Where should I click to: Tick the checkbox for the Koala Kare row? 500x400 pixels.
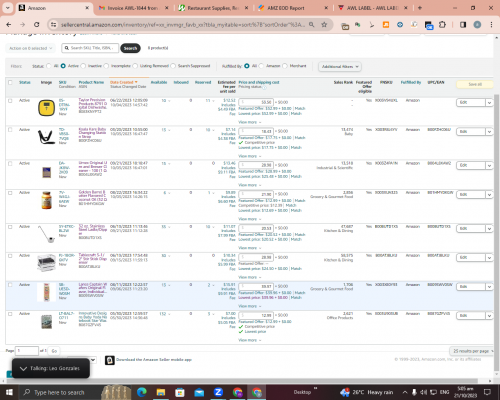point(10,130)
